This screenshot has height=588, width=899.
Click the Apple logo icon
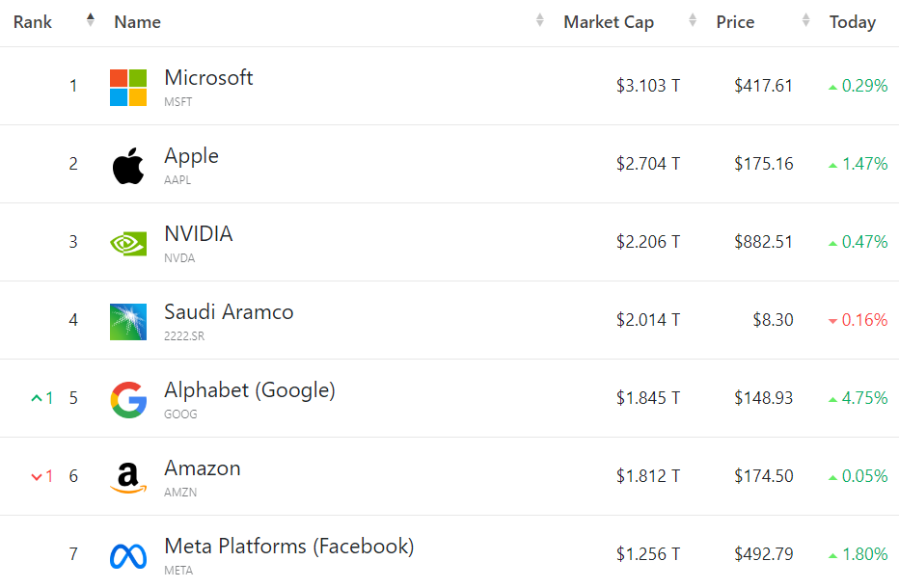tap(128, 165)
